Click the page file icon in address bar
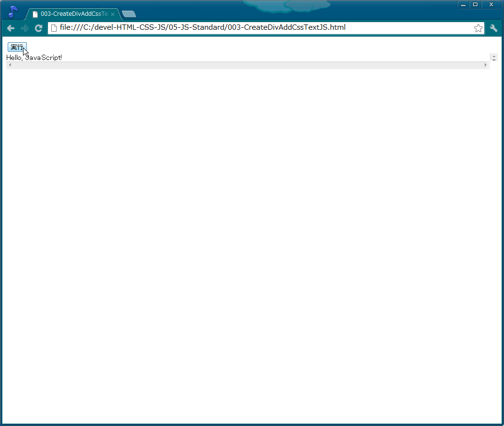This screenshot has height=426, width=504. pos(54,28)
